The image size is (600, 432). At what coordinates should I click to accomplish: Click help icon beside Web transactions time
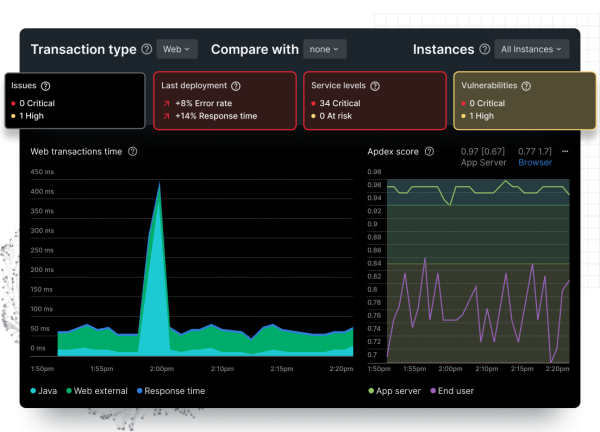coord(132,152)
